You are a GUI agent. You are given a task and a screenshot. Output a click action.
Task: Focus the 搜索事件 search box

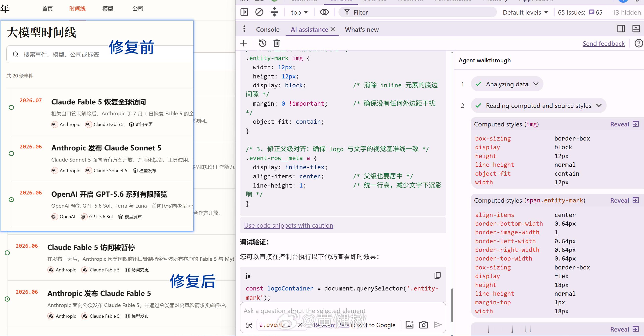point(100,54)
